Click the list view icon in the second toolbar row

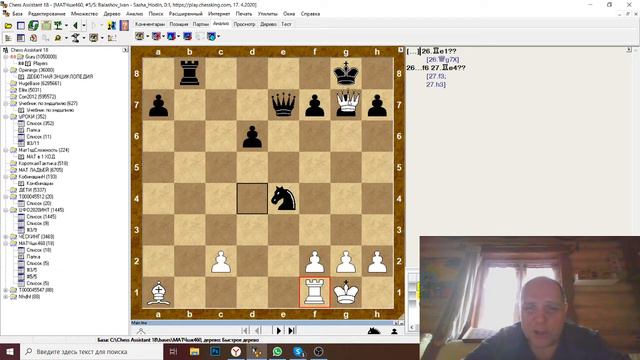pos(8,38)
